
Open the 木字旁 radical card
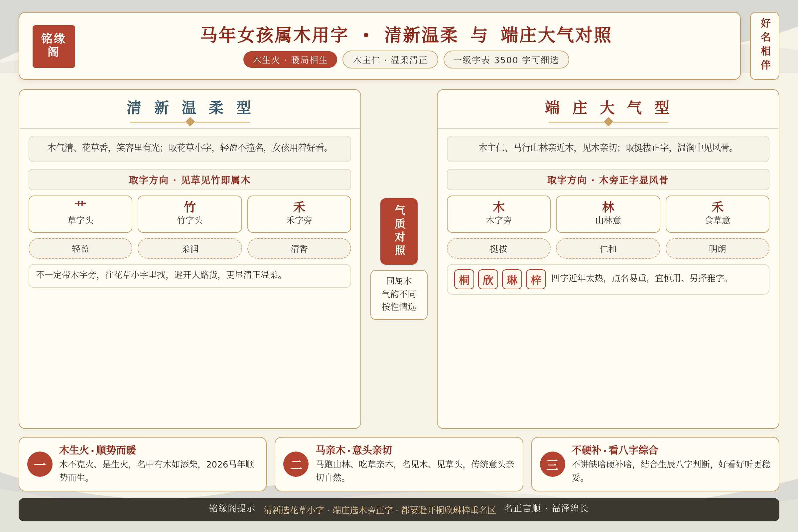[x=498, y=214]
